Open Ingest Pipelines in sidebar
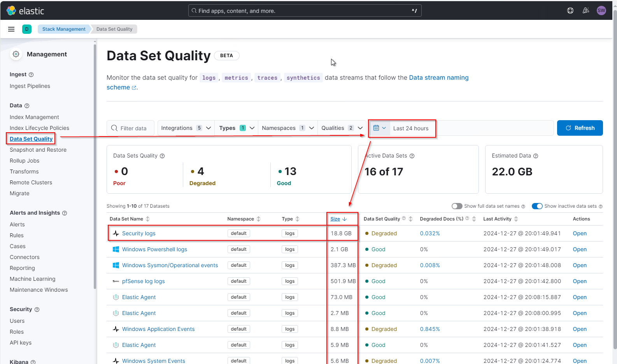This screenshot has height=364, width=617. click(30, 86)
